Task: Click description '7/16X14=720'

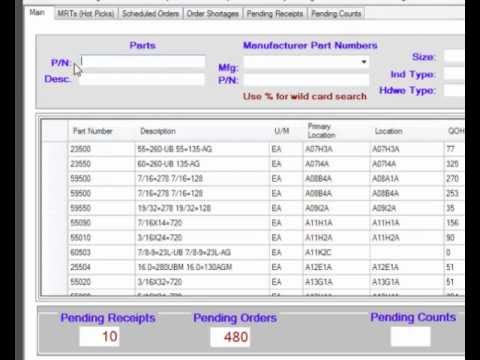Action: tap(202, 223)
